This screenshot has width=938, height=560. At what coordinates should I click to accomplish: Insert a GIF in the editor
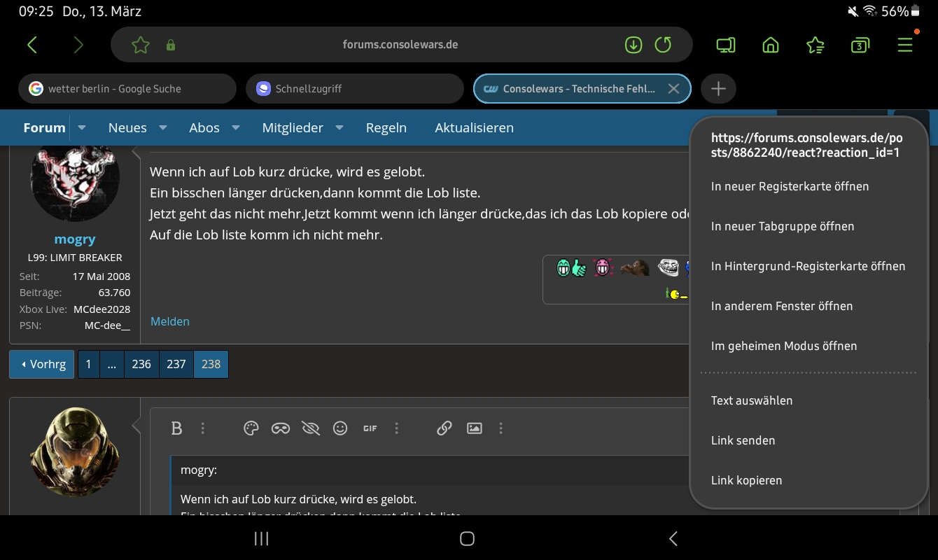pyautogui.click(x=370, y=428)
